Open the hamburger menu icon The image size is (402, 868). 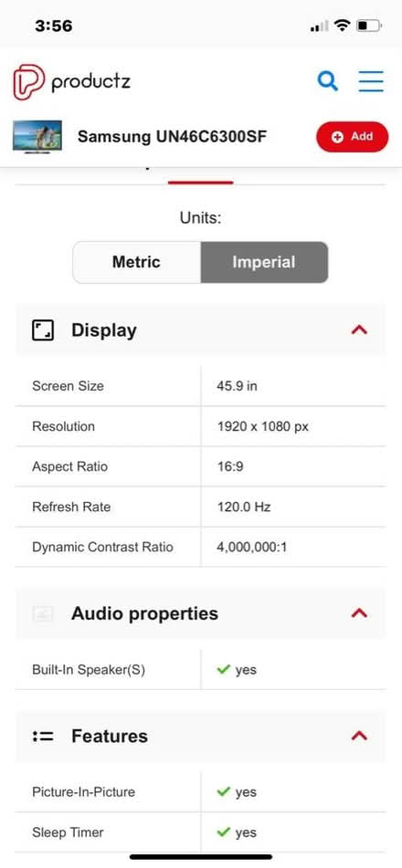tap(371, 81)
